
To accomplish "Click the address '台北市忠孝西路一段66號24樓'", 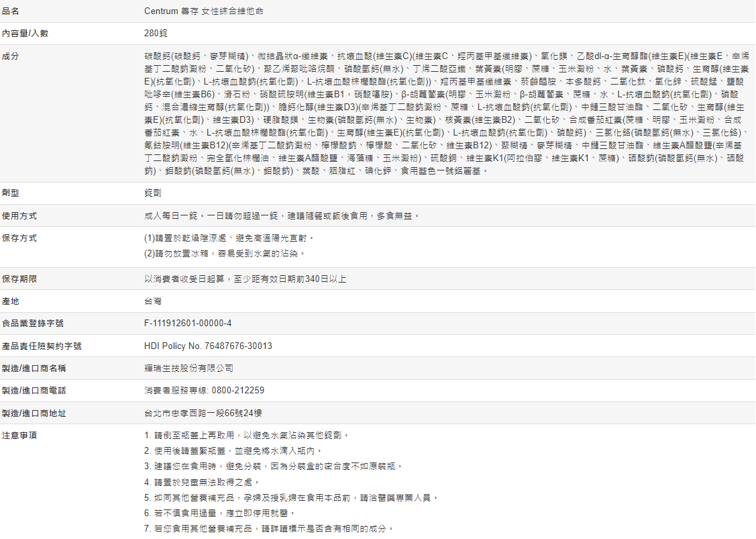I will pyautogui.click(x=203, y=413).
